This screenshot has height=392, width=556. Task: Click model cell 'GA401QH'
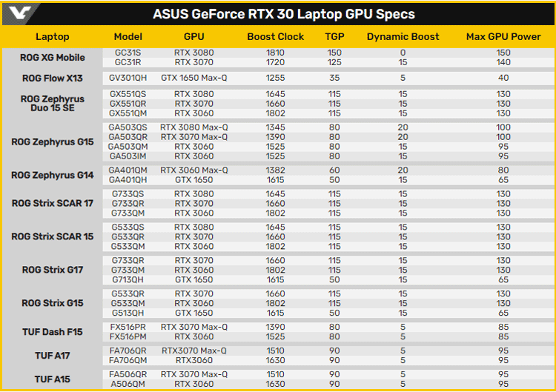click(x=128, y=180)
